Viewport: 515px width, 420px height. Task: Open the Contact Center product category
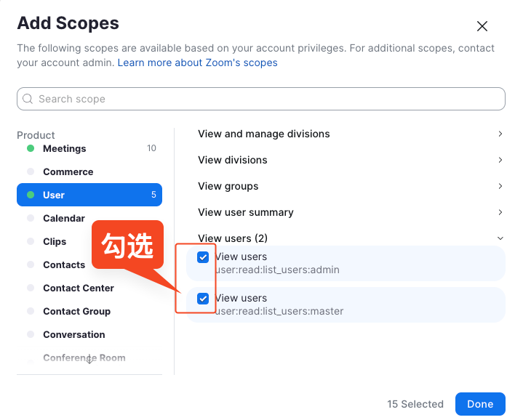tap(78, 288)
